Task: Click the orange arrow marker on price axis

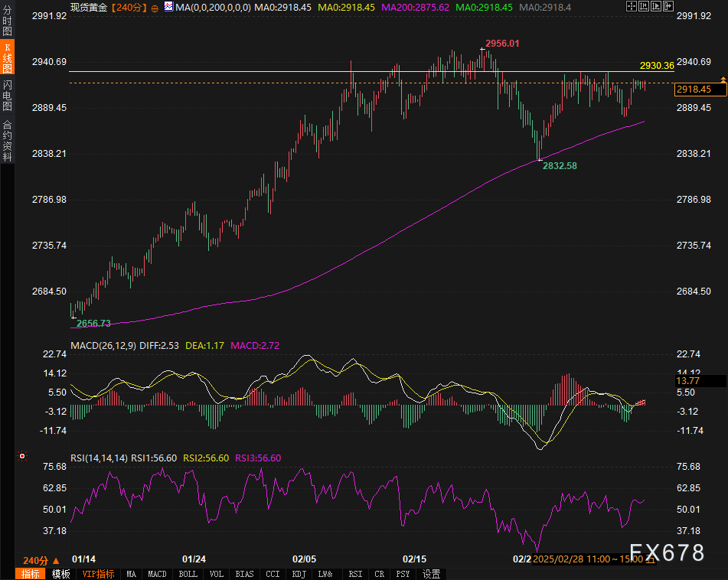Action: coord(723,80)
